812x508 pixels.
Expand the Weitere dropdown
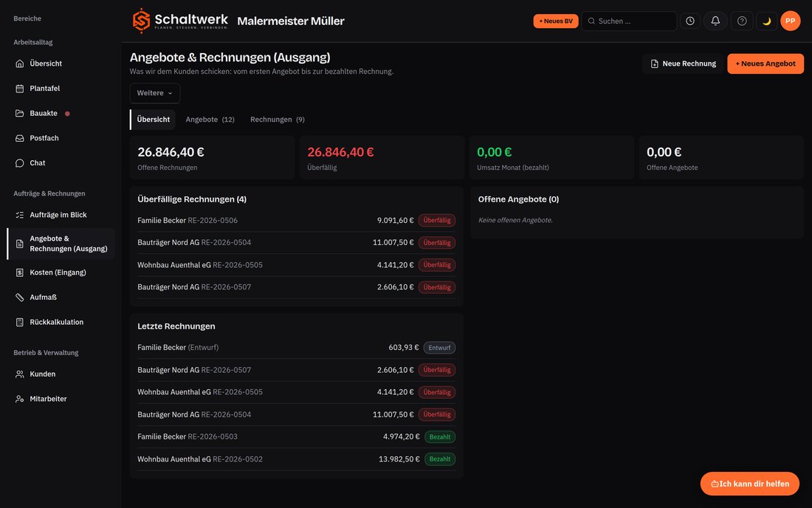[x=155, y=93]
